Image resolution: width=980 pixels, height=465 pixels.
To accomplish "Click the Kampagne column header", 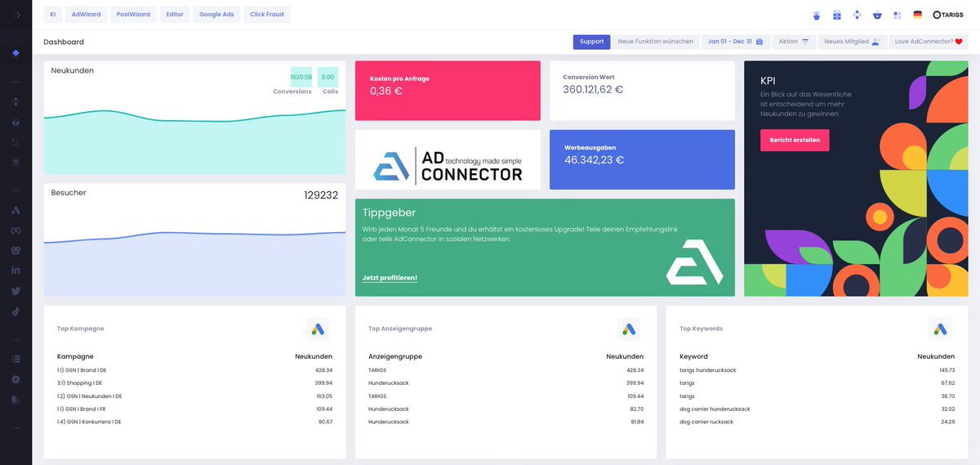I will [75, 356].
